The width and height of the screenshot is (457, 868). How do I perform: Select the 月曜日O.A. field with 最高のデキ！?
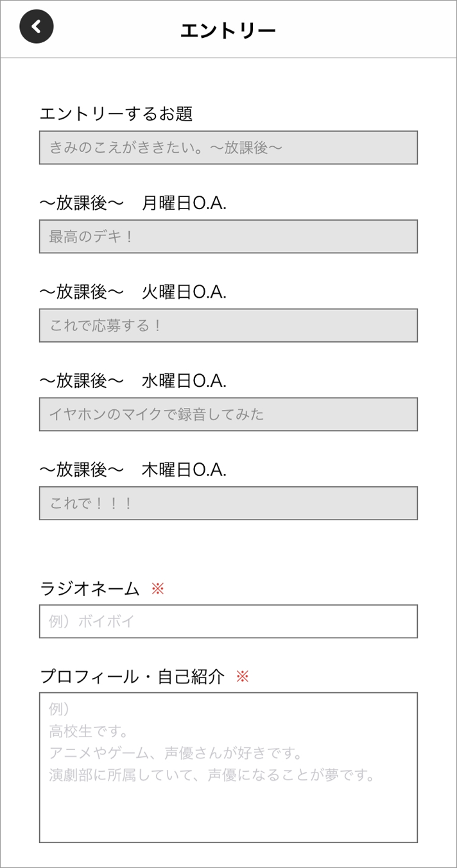[x=228, y=237]
